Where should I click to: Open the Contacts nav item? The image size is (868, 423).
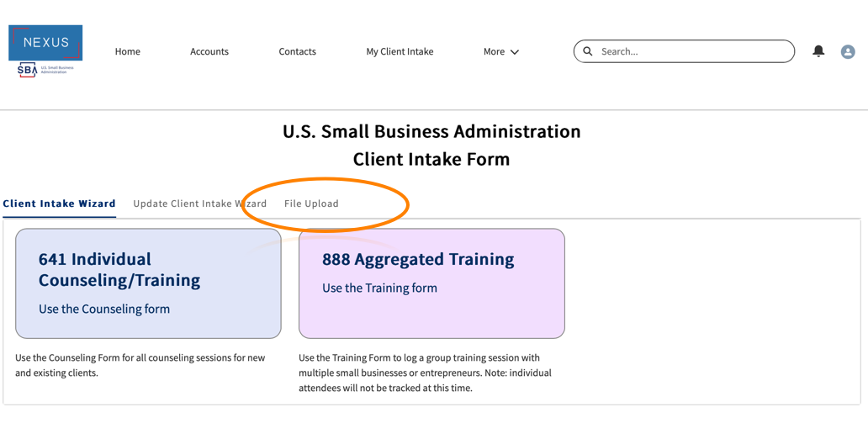[298, 52]
